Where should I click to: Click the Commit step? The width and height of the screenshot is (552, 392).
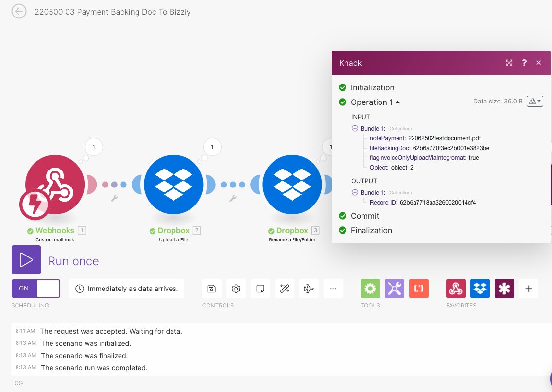[x=365, y=216]
